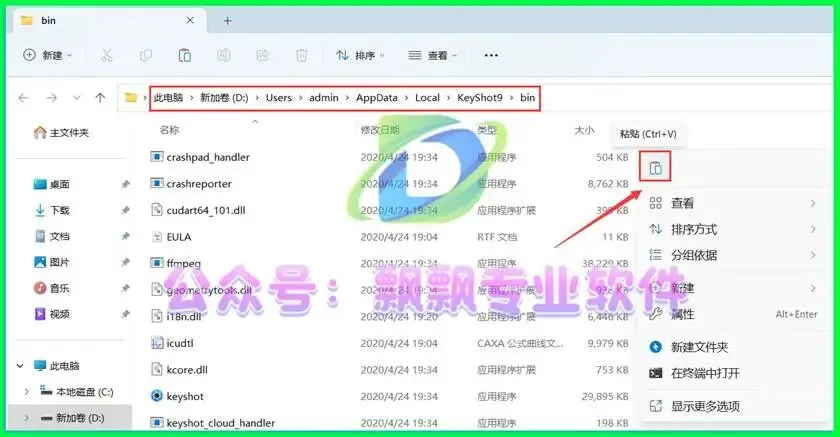Click the Delete trash icon in toolbar
The image size is (840, 437).
point(302,55)
